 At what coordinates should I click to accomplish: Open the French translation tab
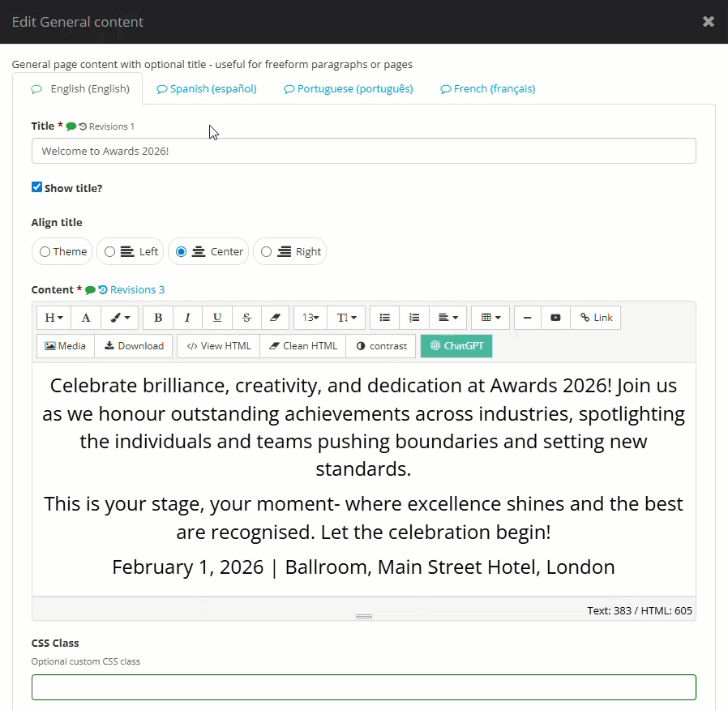click(x=487, y=88)
